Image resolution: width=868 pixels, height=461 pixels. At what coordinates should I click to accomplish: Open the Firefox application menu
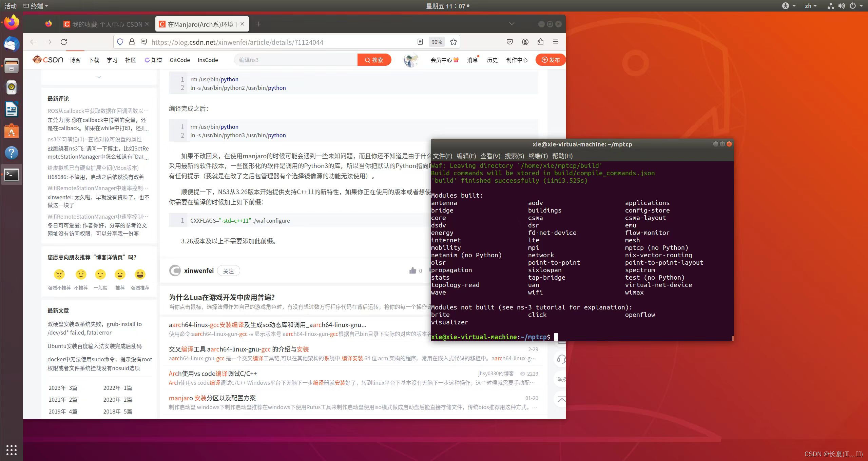tap(555, 42)
